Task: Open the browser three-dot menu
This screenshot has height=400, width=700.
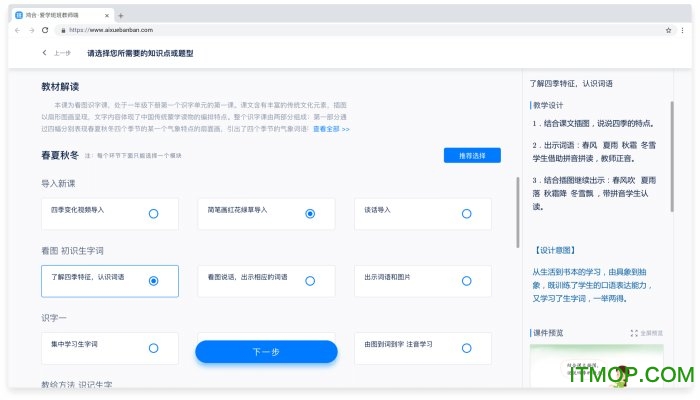Action: pos(682,30)
